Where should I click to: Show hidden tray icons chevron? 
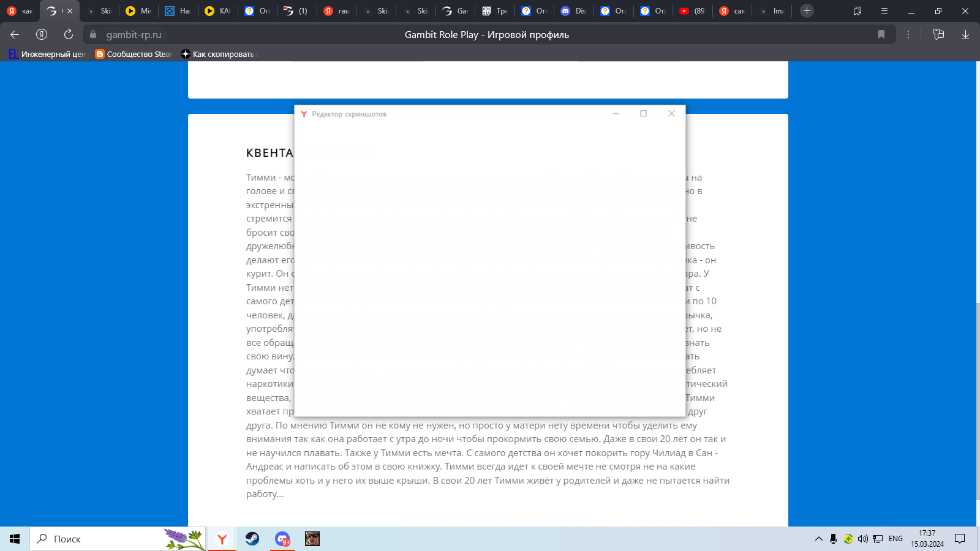click(x=818, y=539)
